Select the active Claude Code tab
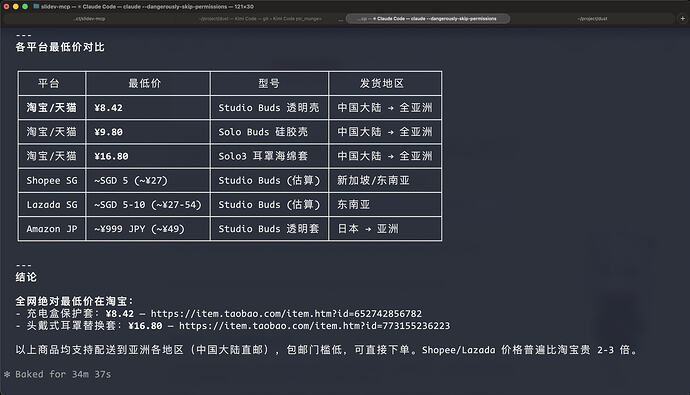The width and height of the screenshot is (690, 395). (x=428, y=18)
